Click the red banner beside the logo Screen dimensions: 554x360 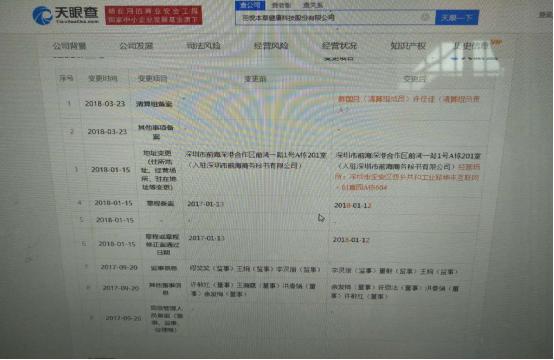[153, 16]
